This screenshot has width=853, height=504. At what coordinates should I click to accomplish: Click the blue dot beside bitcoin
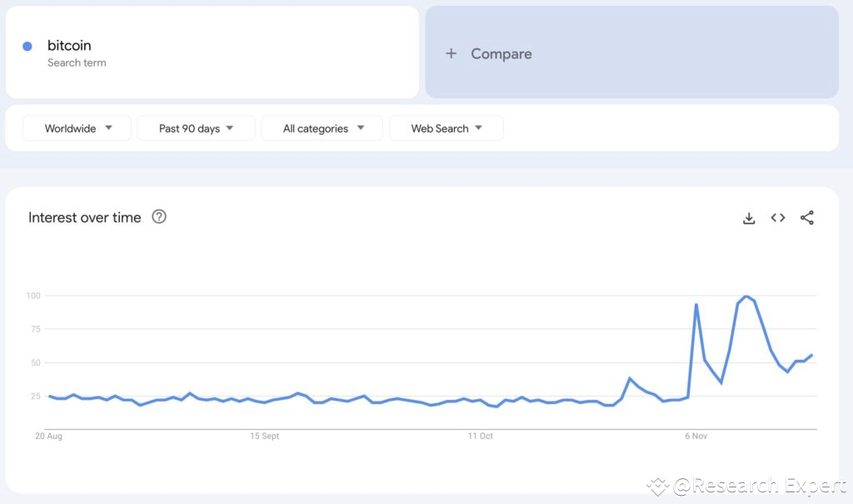pos(27,47)
